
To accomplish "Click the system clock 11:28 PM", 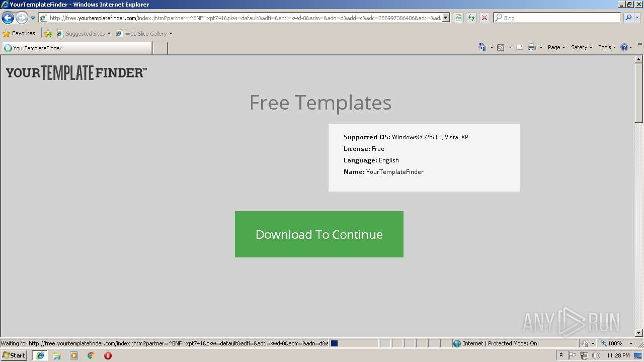I will [x=618, y=355].
